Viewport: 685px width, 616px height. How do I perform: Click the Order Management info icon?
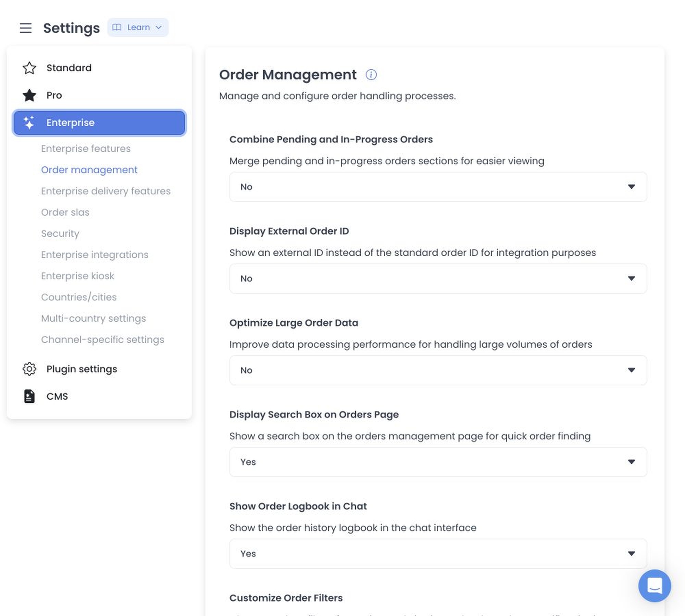pyautogui.click(x=371, y=75)
